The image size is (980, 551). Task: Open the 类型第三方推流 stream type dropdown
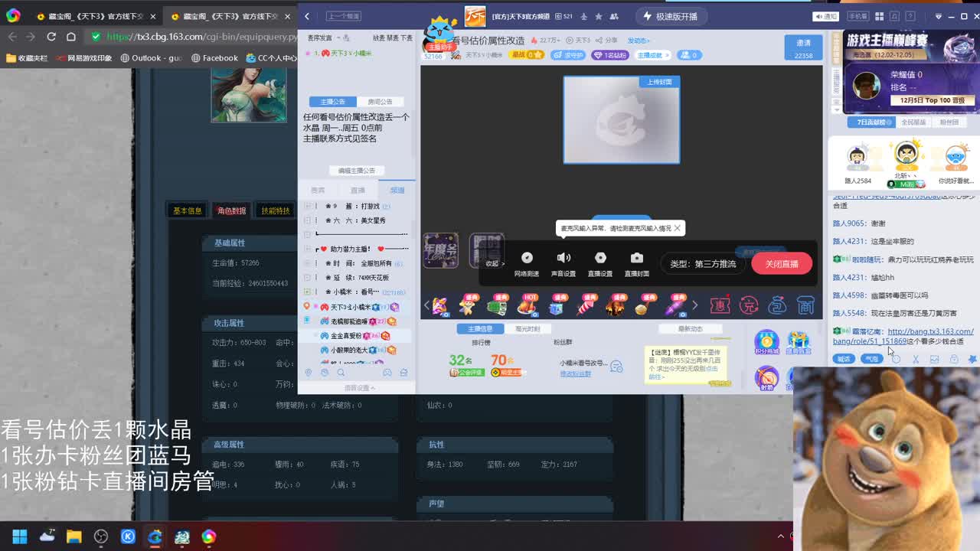coord(704,263)
